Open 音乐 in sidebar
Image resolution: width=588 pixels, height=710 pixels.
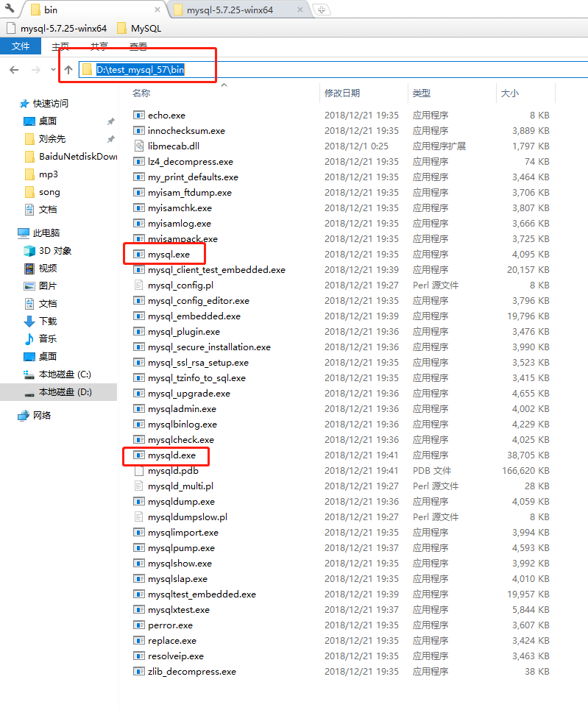(x=40, y=339)
